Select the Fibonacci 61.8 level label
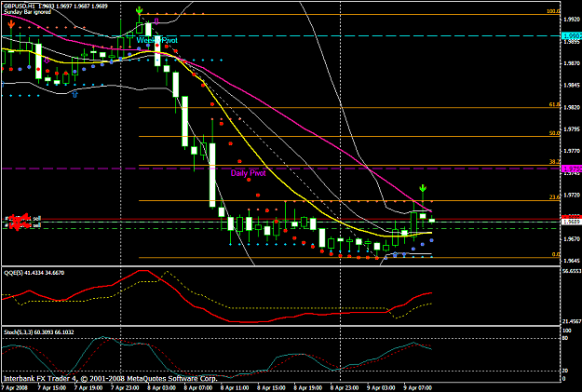 point(554,105)
